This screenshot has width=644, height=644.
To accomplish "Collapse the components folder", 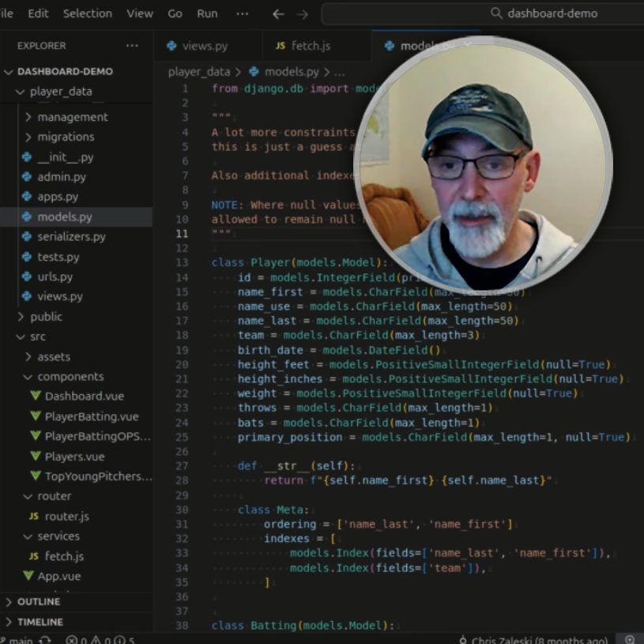I will tap(70, 376).
